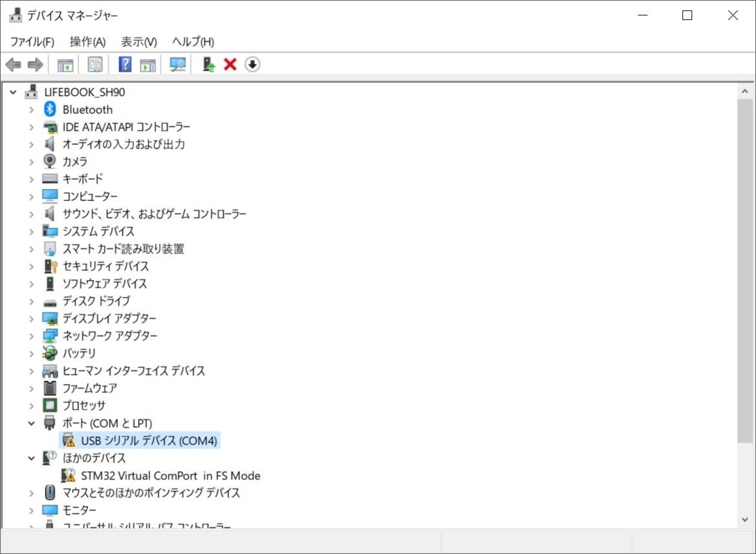Click the Bluetooth category icon
Viewport: 756px width, 554px height.
[49, 109]
